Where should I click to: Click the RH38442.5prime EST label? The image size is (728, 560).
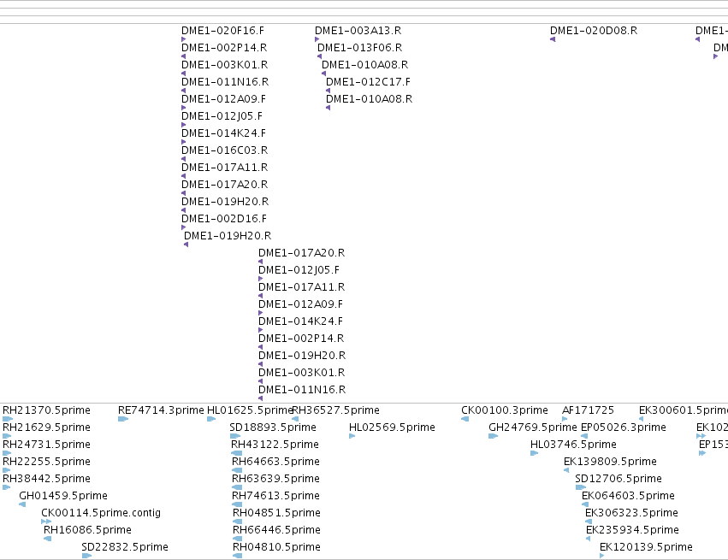[46, 479]
